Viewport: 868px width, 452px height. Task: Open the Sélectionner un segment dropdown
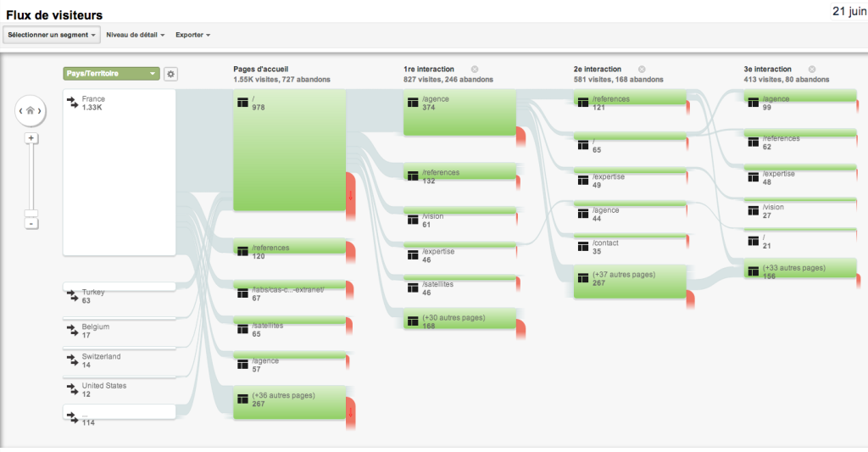(x=52, y=35)
